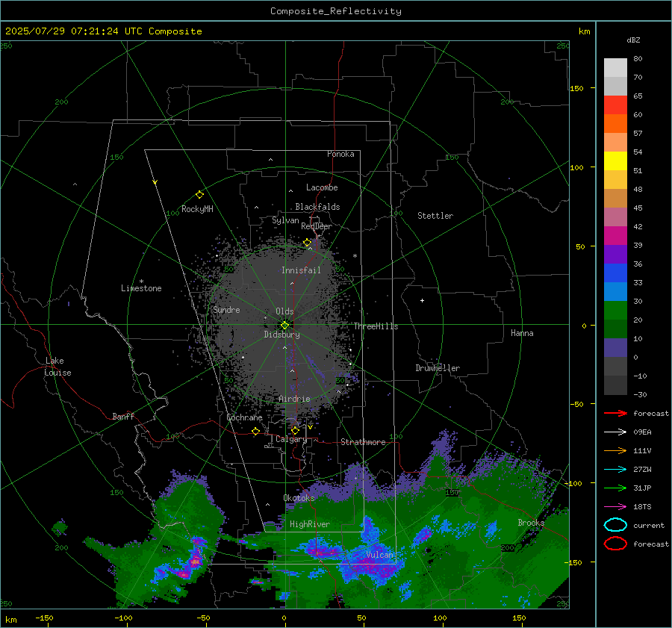Image resolution: width=672 pixels, height=628 pixels.
Task: Click the Hanna city label
Action: (522, 333)
